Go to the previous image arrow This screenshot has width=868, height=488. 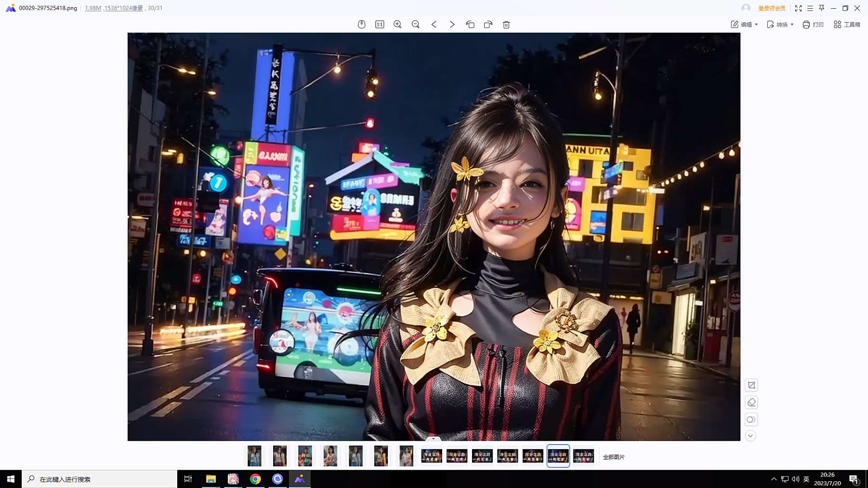pos(434,25)
